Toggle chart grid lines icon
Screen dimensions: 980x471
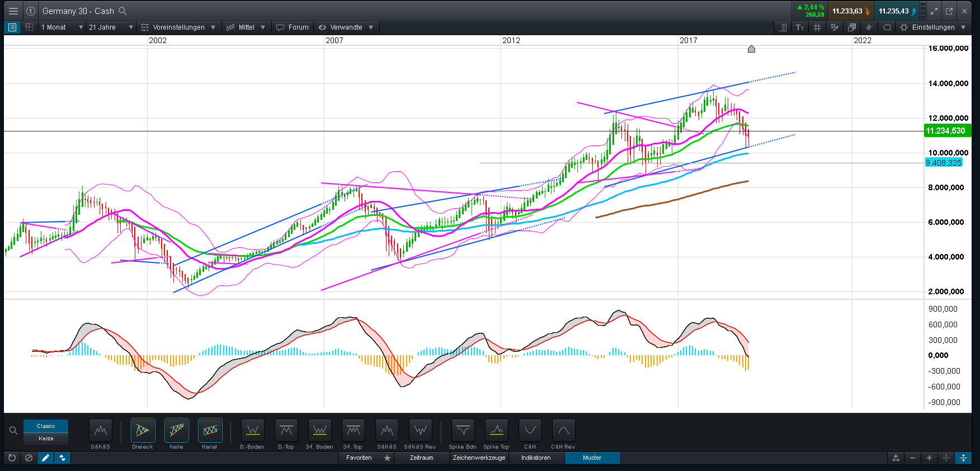[x=817, y=27]
